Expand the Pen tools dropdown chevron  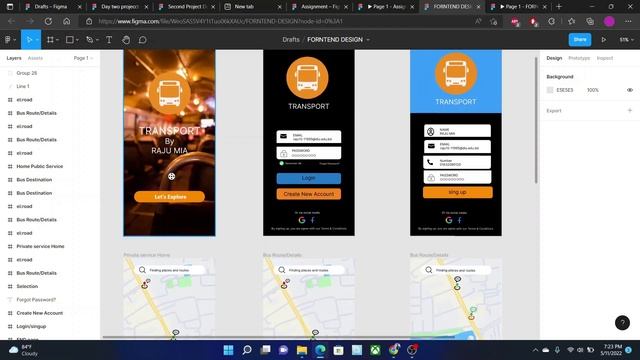coord(97,40)
